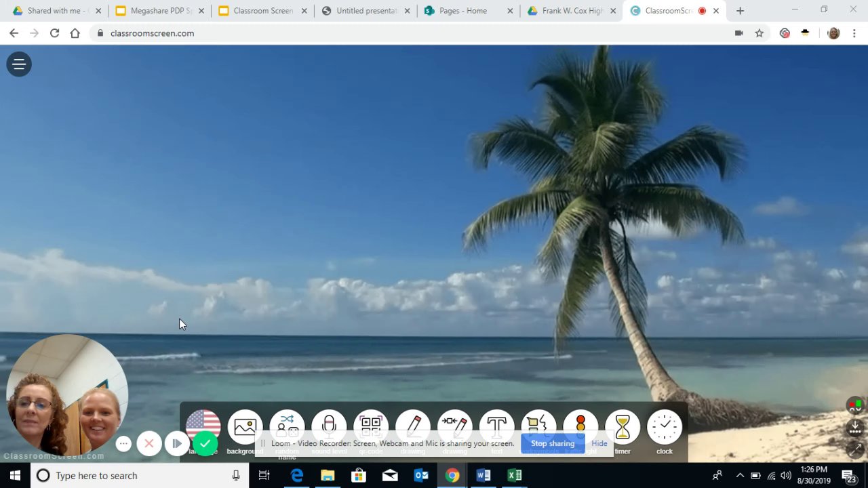The height and width of the screenshot is (488, 868).
Task: Switch to Frank W. Cox High tab
Action: click(x=572, y=11)
